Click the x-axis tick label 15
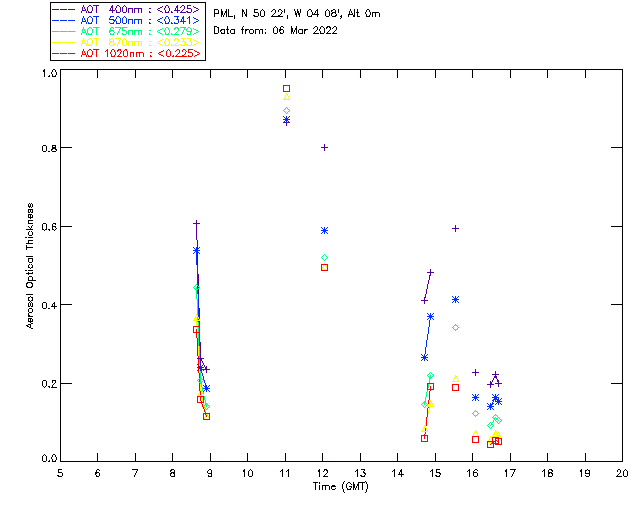The height and width of the screenshot is (512, 640). [x=435, y=473]
